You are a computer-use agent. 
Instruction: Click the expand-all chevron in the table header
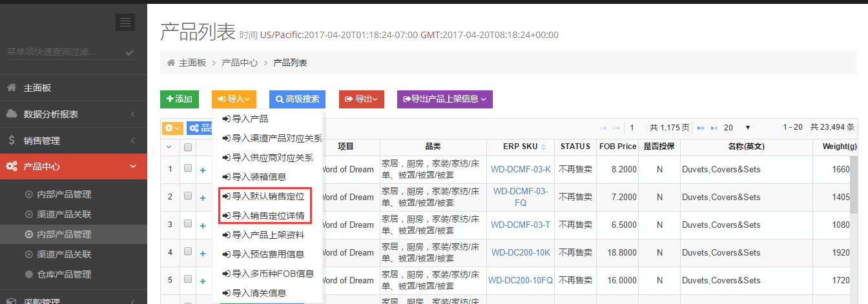tap(169, 147)
